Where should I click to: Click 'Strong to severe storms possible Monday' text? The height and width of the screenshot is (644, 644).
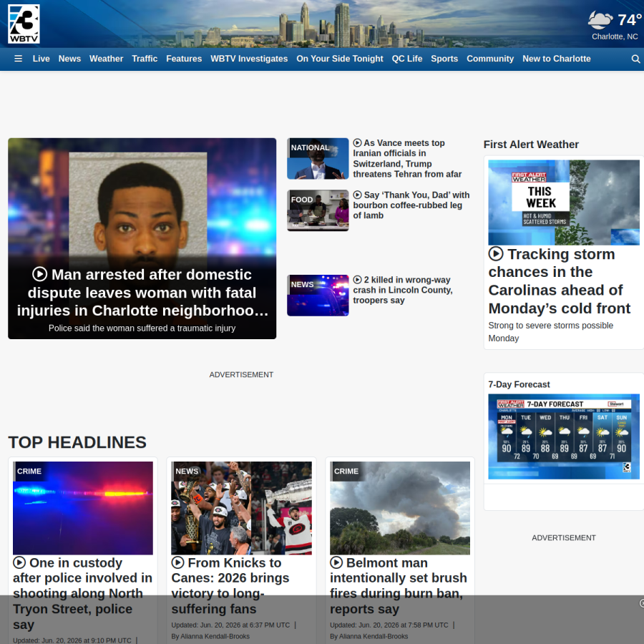550,332
